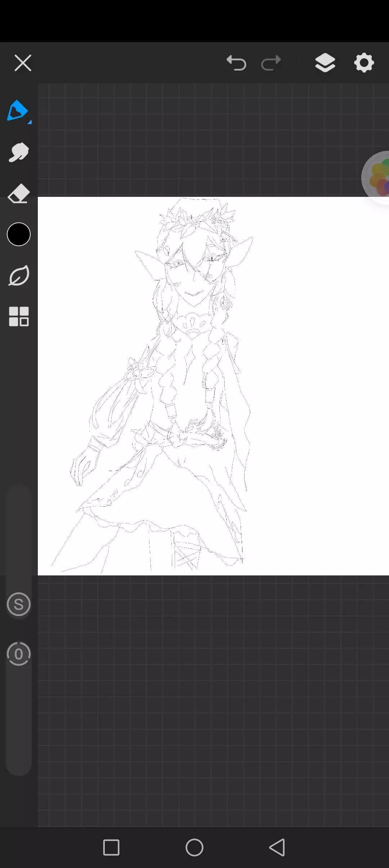Select the Eraser tool

point(19,194)
